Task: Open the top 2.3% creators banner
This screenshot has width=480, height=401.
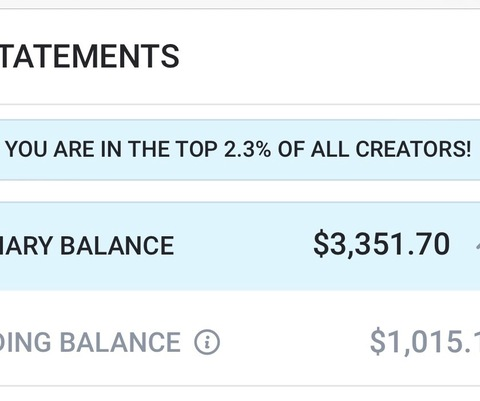Action: point(240,150)
